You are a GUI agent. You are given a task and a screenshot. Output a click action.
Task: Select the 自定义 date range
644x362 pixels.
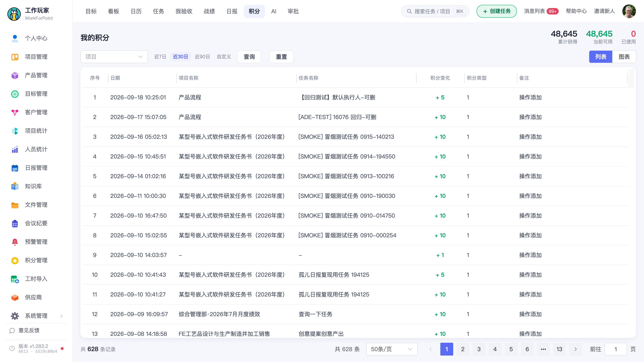pos(224,57)
